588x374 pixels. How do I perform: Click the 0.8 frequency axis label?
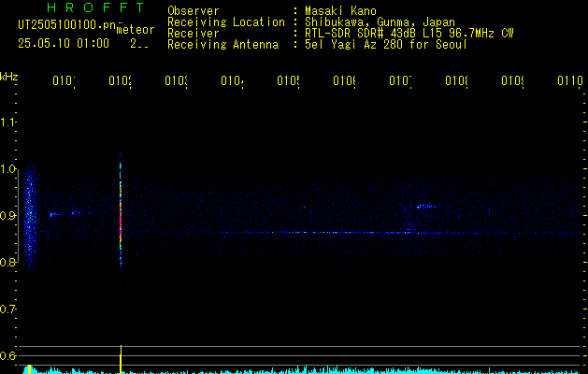(x=7, y=262)
